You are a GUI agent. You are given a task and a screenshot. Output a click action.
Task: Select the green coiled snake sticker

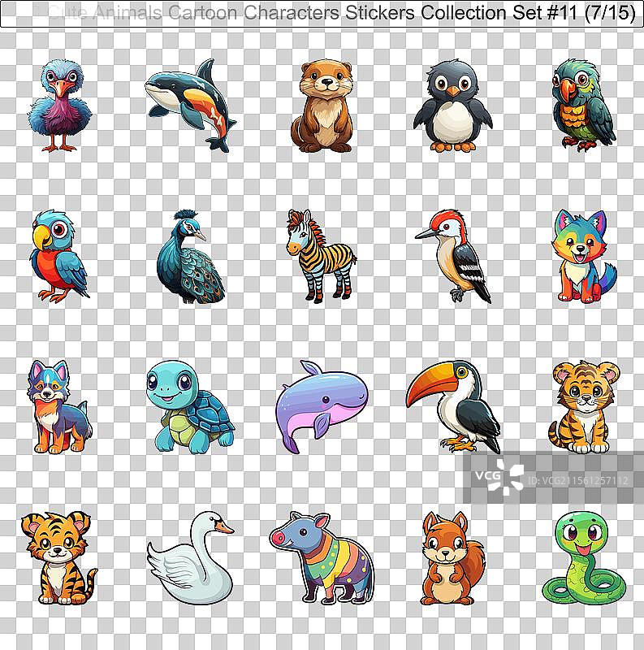pos(583,557)
